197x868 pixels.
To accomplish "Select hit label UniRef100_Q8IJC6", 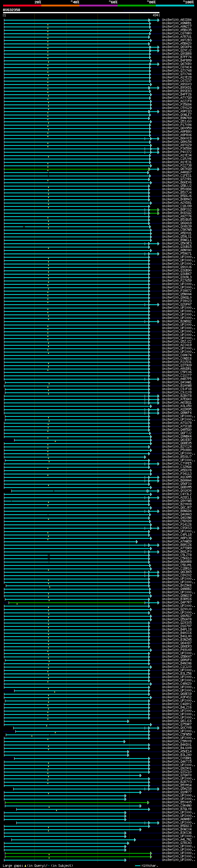I will point(177,721).
